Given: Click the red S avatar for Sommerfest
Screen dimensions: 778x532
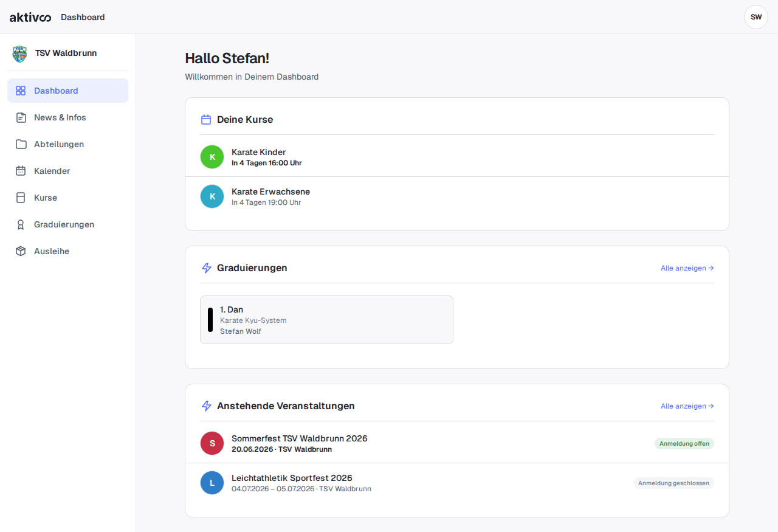Looking at the screenshot, I should click(x=212, y=443).
